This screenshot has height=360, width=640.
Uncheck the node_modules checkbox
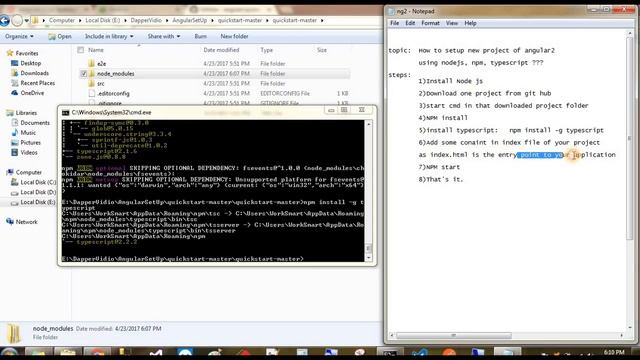click(x=84, y=74)
